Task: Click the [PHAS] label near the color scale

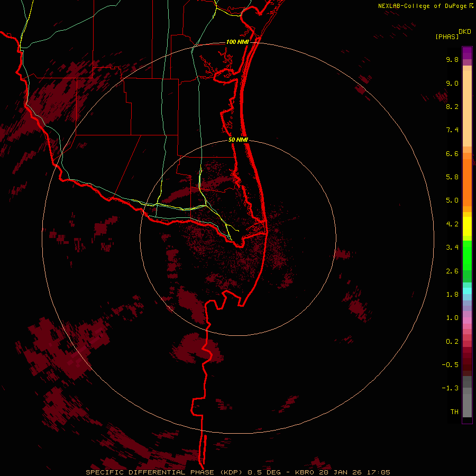Action: (x=447, y=36)
